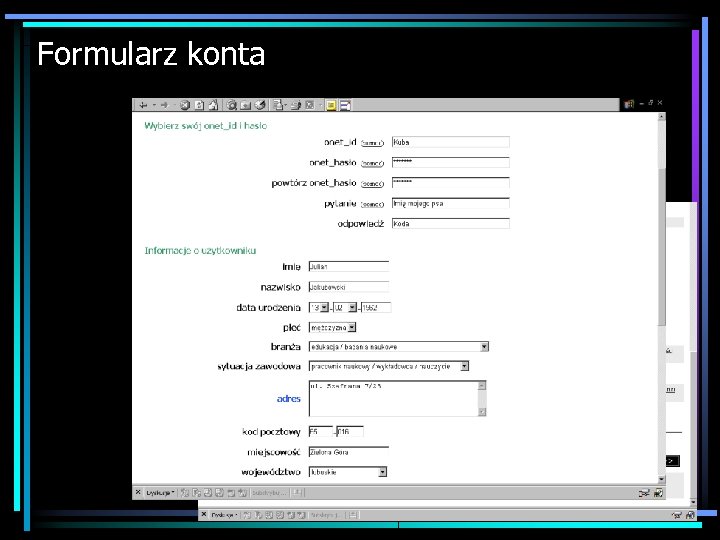The image size is (720, 540).
Task: Click the pytanie input field
Action: coord(450,203)
